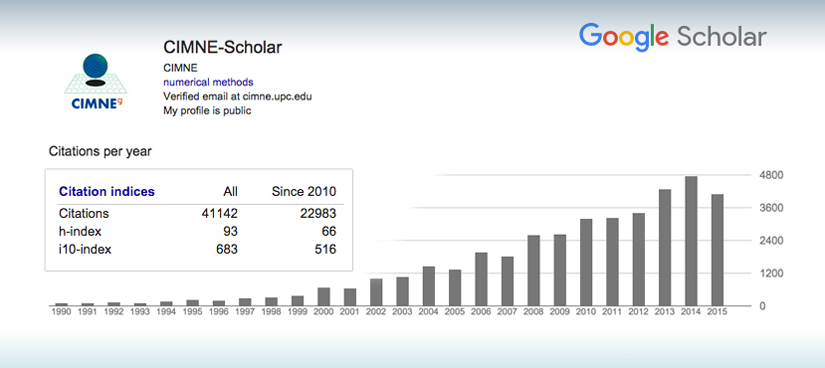Viewport: 825px width, 368px height.
Task: Select the CIMNE-Scholar profile name
Action: (x=223, y=47)
